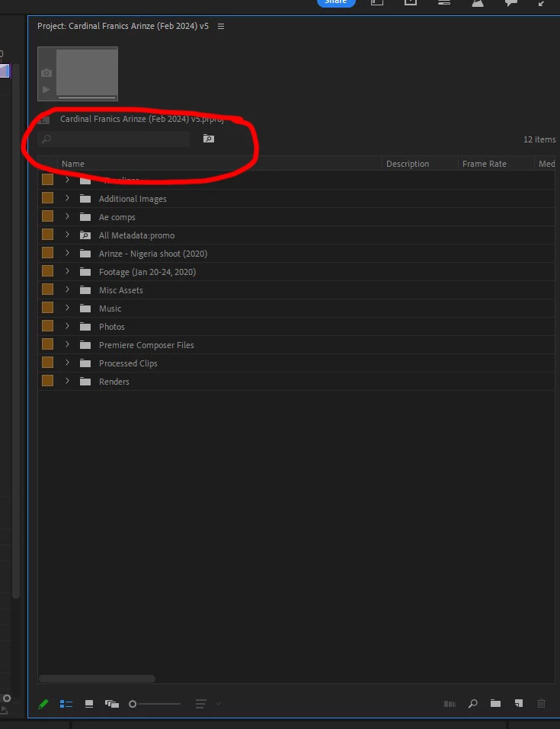560x729 pixels.
Task: Expand the All Metadata:promo search bin
Action: click(68, 235)
